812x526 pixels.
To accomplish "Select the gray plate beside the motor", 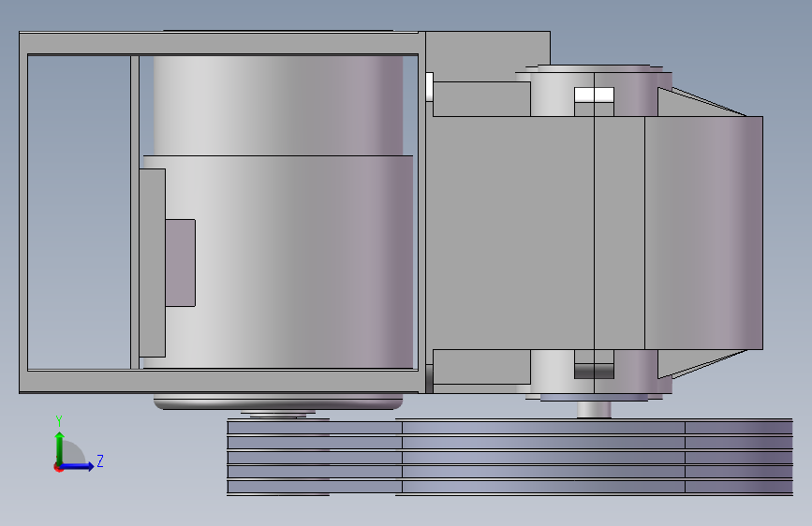I will [x=153, y=263].
